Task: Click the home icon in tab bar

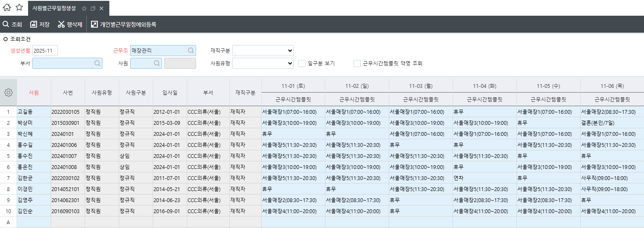Action: (x=7, y=8)
